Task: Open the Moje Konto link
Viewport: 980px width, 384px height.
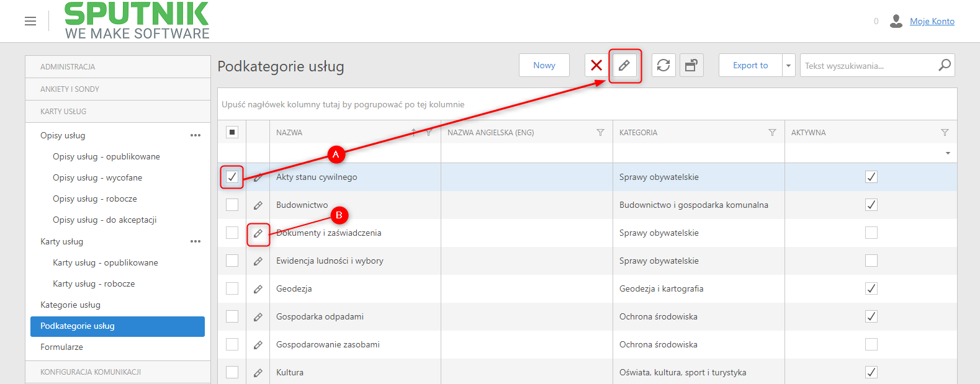Action: [x=932, y=21]
